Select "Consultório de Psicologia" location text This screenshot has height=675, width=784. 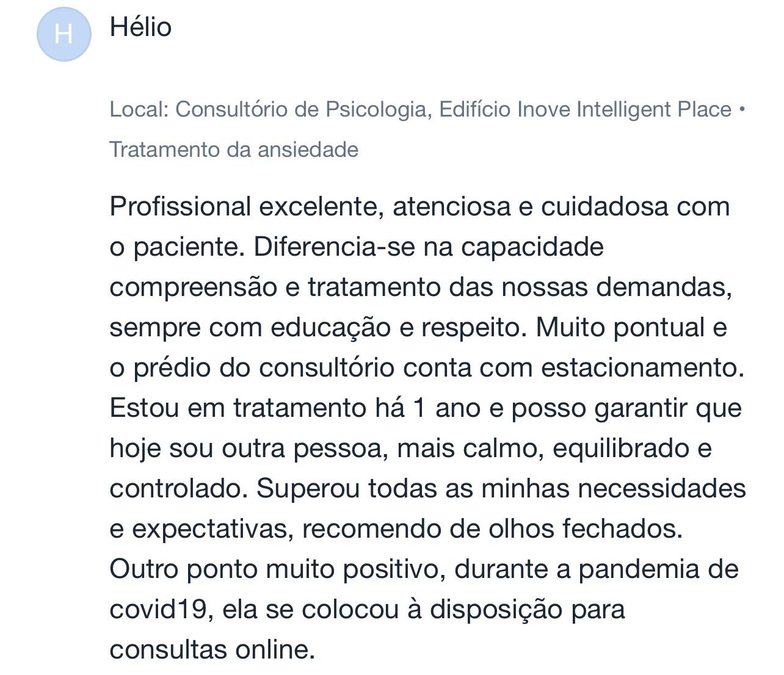pyautogui.click(x=300, y=110)
